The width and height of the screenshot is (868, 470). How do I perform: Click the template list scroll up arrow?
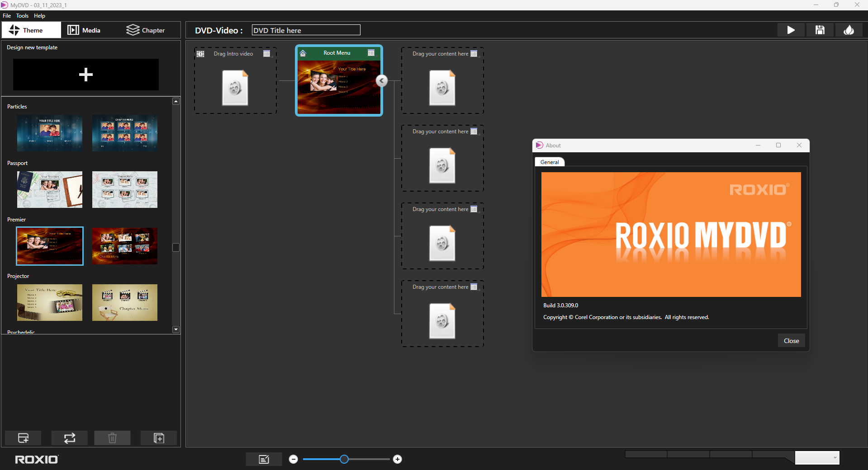176,101
